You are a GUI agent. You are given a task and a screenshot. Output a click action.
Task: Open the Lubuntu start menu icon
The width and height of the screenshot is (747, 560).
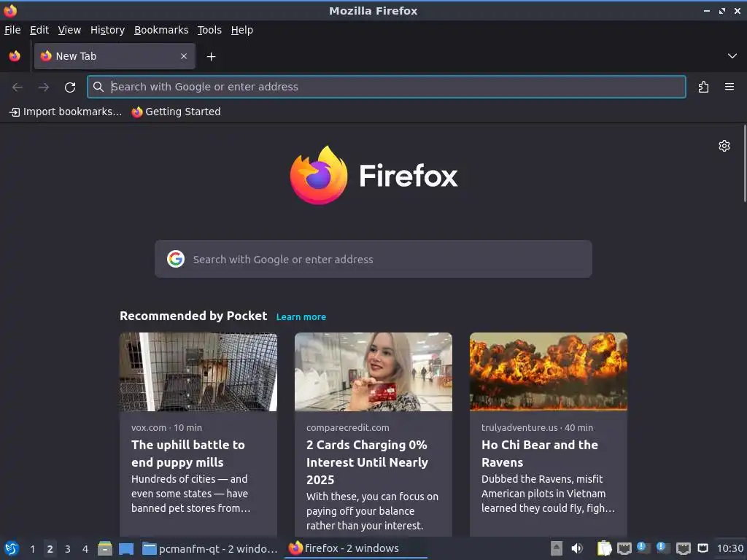point(12,548)
